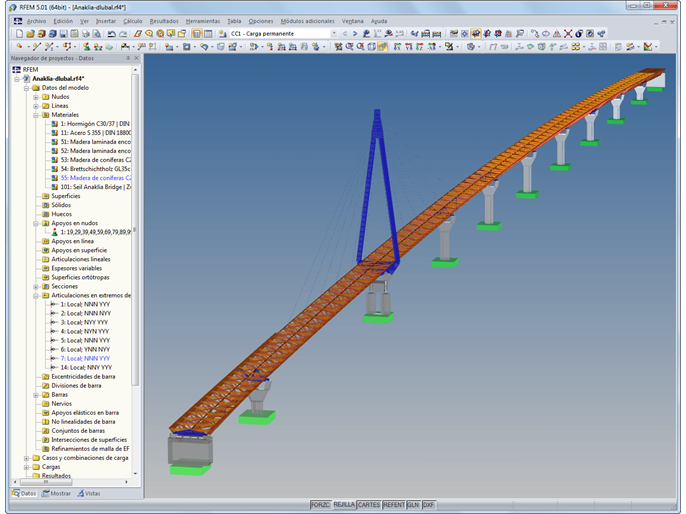Collapse the Materiales tree node
The width and height of the screenshot is (686, 514).
click(x=36, y=115)
